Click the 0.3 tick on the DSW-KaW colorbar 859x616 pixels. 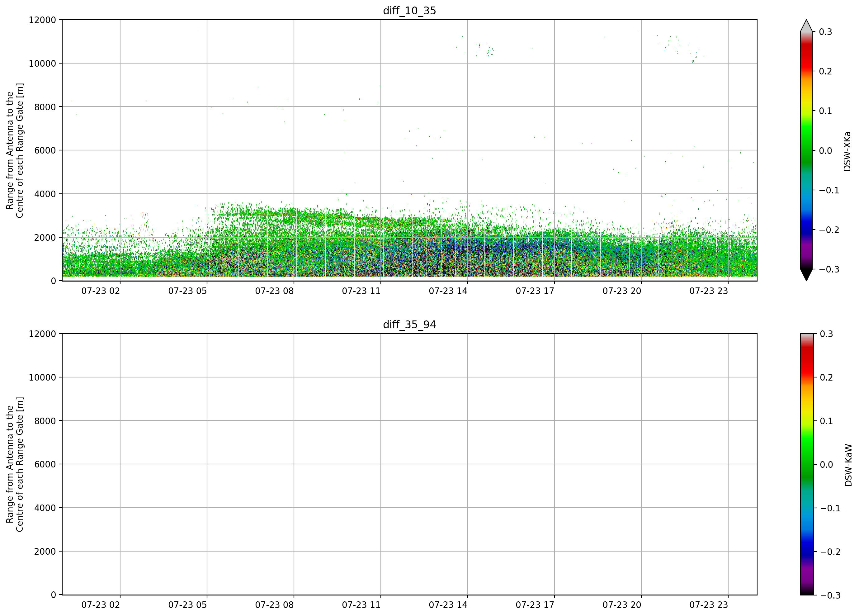(x=826, y=334)
